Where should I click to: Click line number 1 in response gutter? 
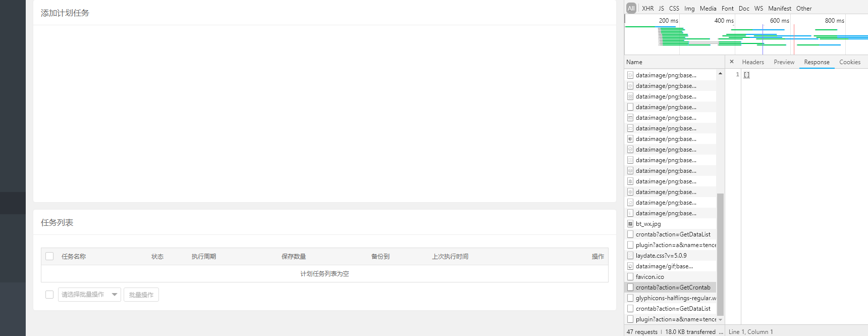[737, 75]
